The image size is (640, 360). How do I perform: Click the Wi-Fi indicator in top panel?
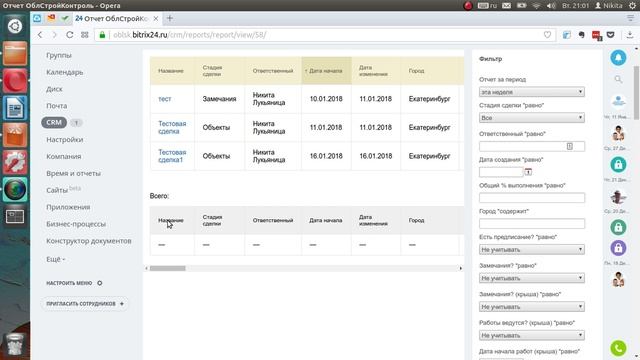(x=536, y=6)
